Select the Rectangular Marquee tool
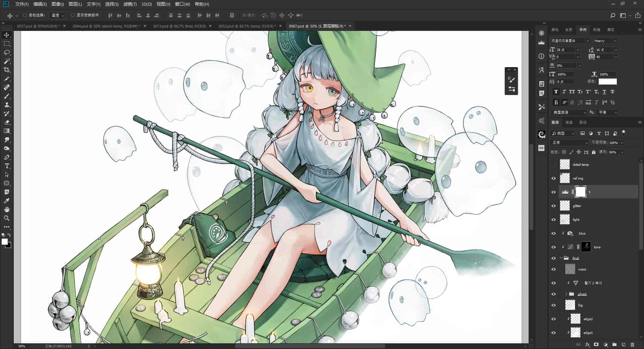 coord(7,44)
